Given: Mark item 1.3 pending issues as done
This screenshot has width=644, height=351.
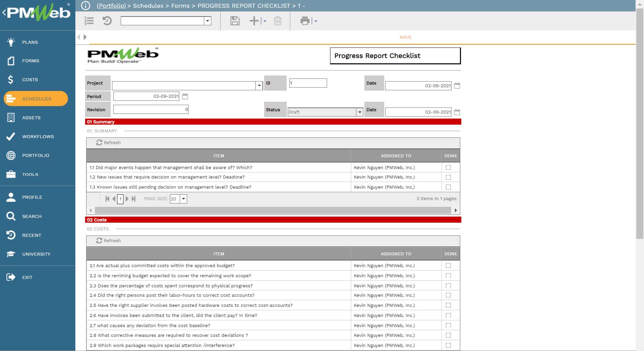Looking at the screenshot, I should pyautogui.click(x=448, y=187).
